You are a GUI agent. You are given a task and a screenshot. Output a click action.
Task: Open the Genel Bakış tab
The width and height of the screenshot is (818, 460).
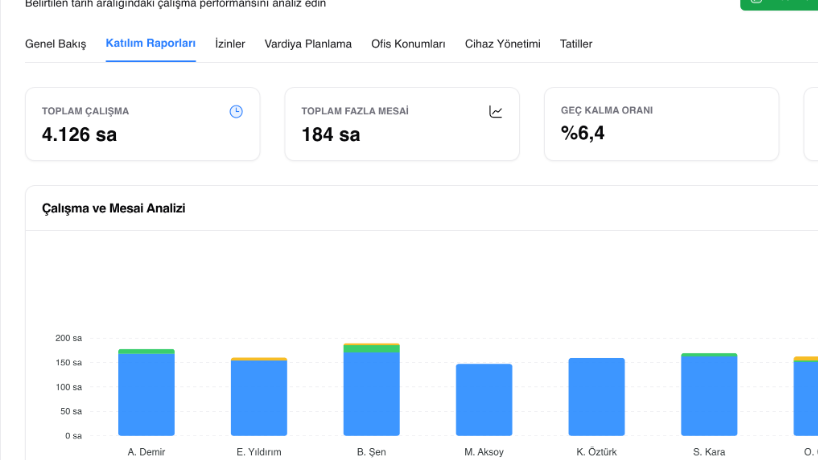[x=55, y=44]
